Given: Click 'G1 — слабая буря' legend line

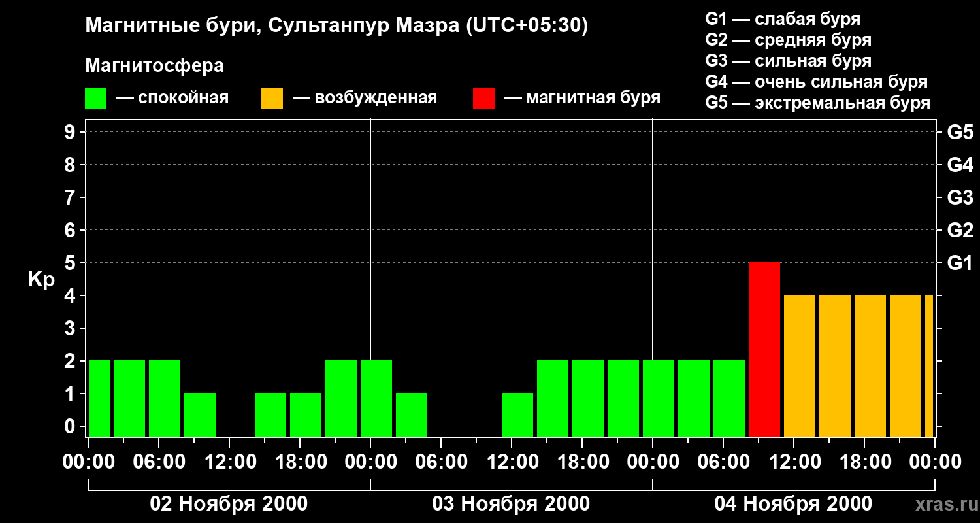Looking at the screenshot, I should (x=783, y=19).
